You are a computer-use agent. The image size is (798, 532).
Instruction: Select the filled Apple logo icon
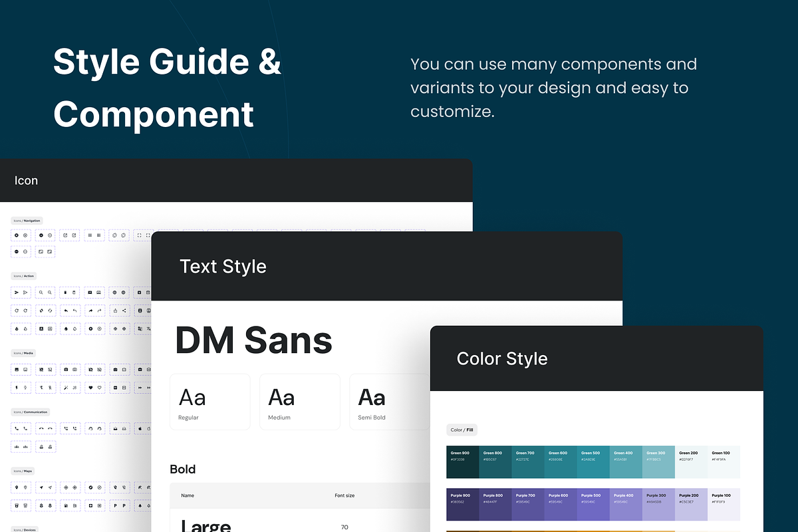point(140,429)
